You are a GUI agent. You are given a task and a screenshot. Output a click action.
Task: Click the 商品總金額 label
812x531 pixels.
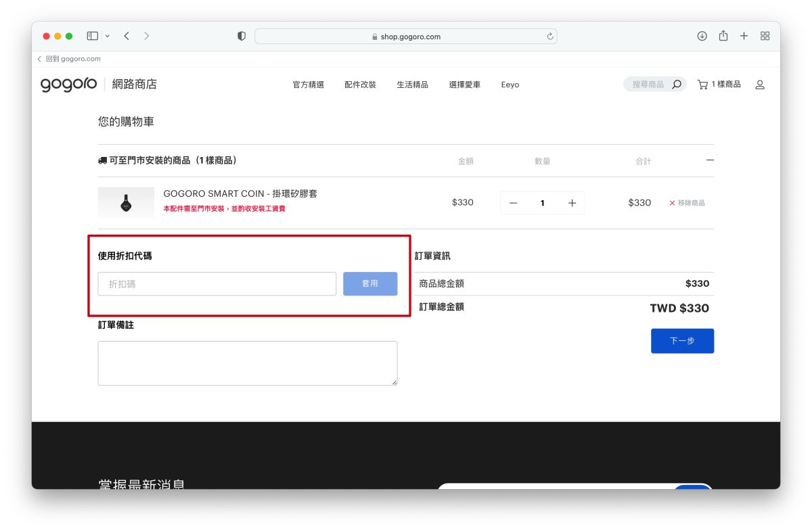point(442,283)
